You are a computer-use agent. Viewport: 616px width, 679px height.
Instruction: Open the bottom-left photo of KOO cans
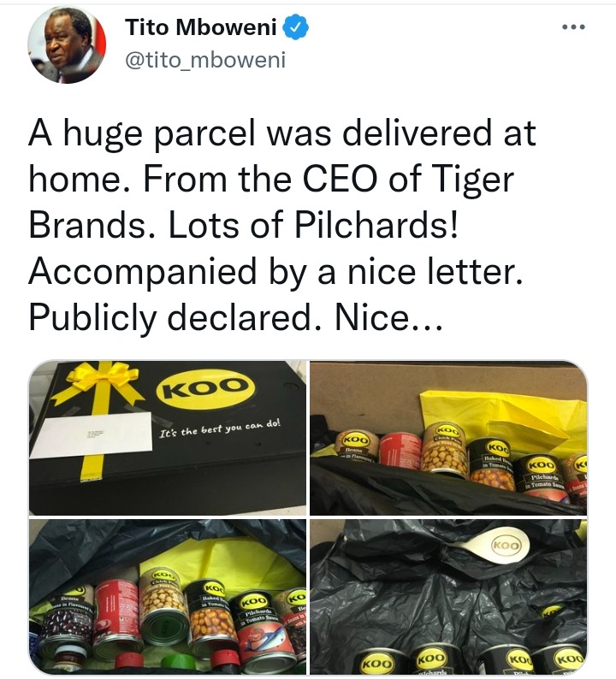tap(167, 597)
